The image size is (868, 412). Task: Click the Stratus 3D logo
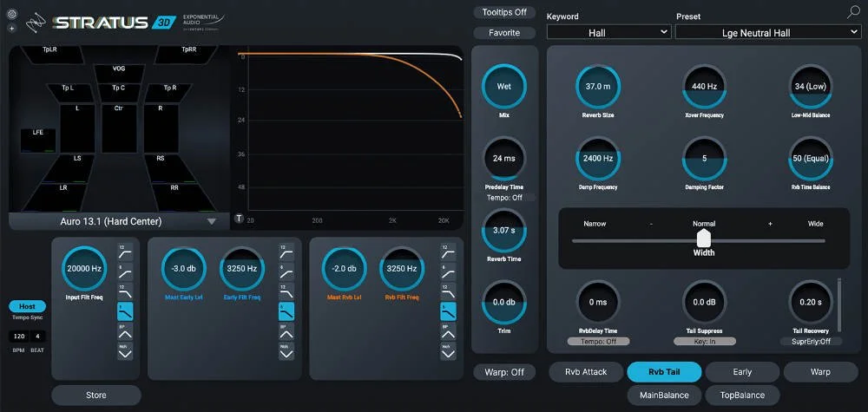point(115,23)
